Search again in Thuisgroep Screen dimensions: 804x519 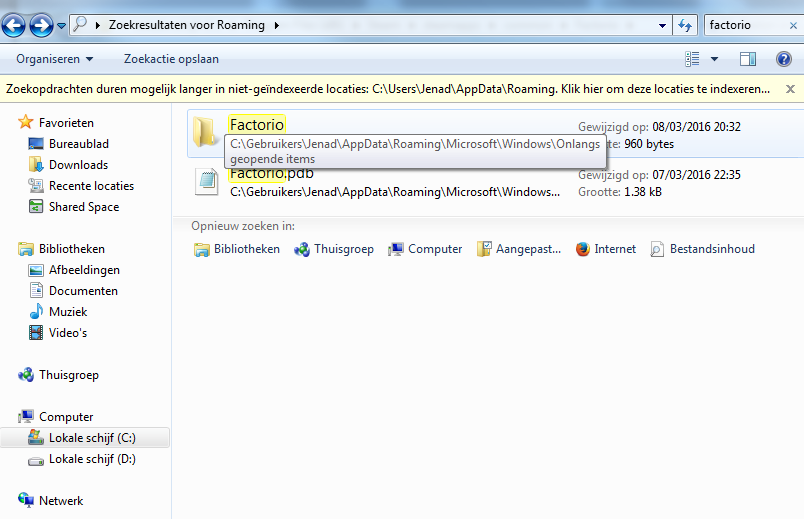point(334,249)
